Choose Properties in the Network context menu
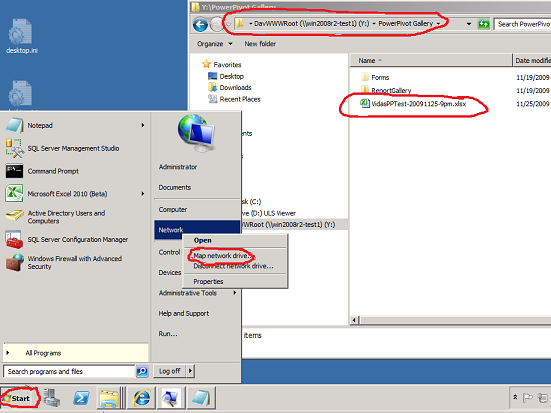 point(235,281)
